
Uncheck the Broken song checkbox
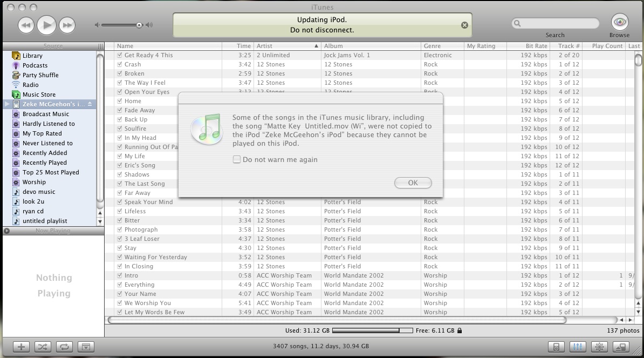(x=120, y=73)
